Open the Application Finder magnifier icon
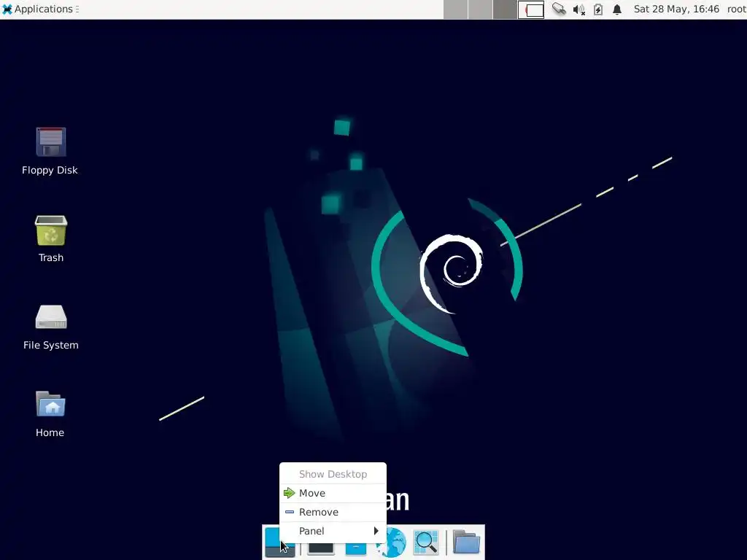747x560 pixels. pos(426,542)
